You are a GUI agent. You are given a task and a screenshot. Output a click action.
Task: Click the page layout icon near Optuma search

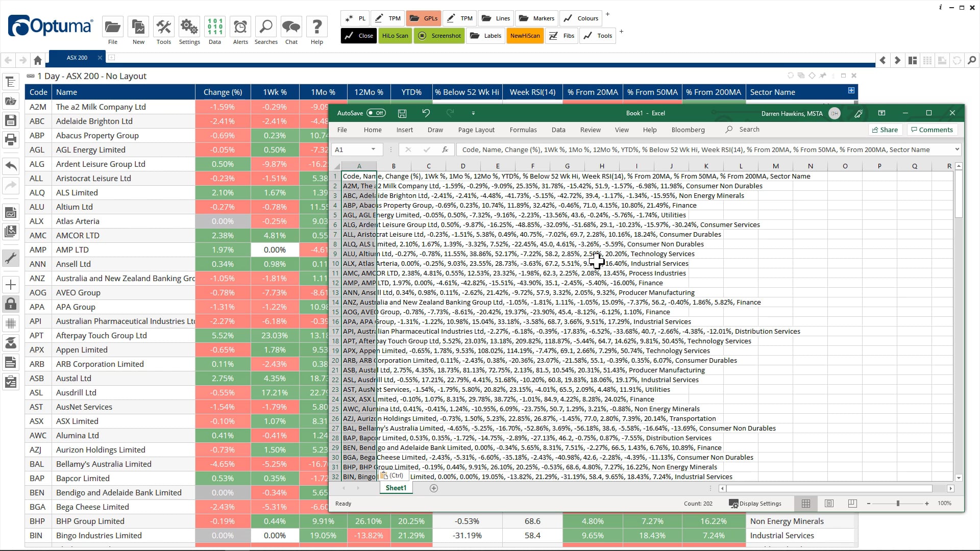[913, 60]
